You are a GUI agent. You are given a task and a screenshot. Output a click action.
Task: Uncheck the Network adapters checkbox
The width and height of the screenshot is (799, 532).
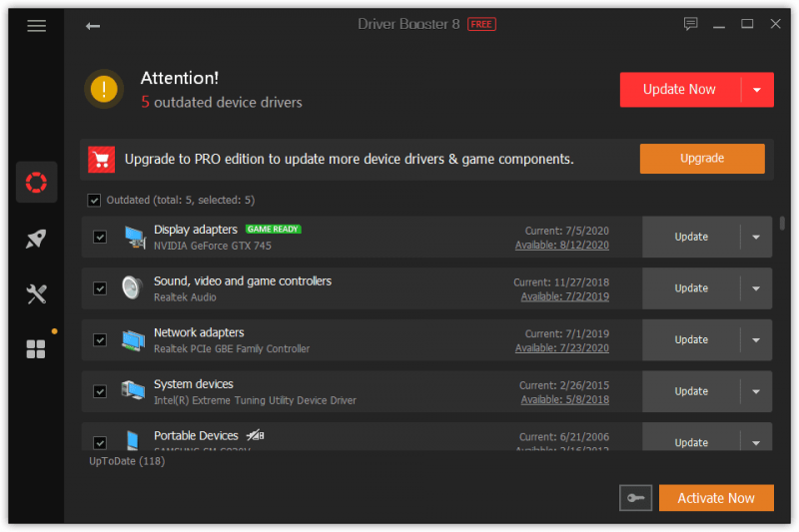[100, 339]
